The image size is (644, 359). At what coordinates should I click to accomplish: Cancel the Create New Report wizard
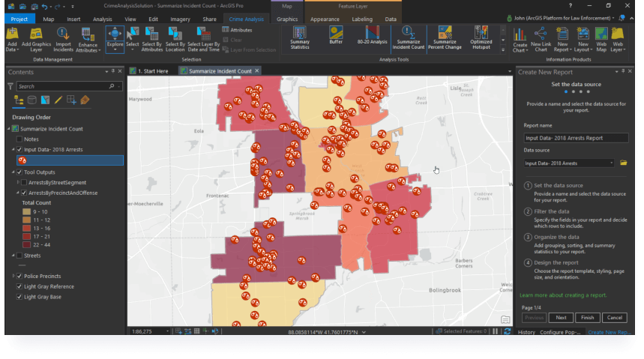(615, 318)
